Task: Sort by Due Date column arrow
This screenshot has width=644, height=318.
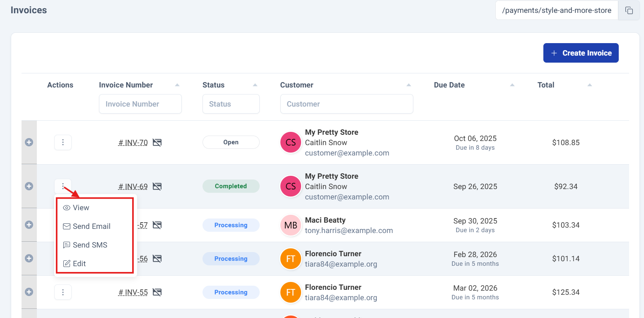Action: (x=512, y=85)
